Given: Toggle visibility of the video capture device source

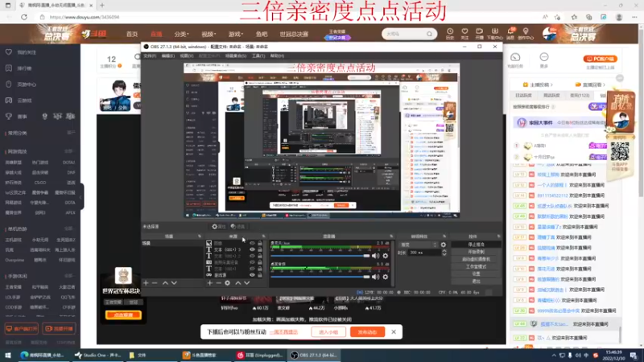Looking at the screenshot, I should pos(252,262).
